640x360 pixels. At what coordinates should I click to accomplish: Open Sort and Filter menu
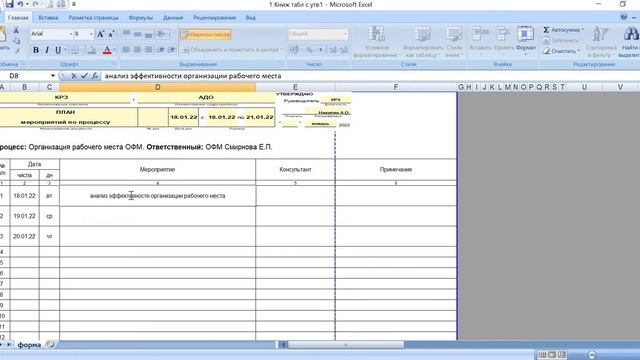point(600,42)
